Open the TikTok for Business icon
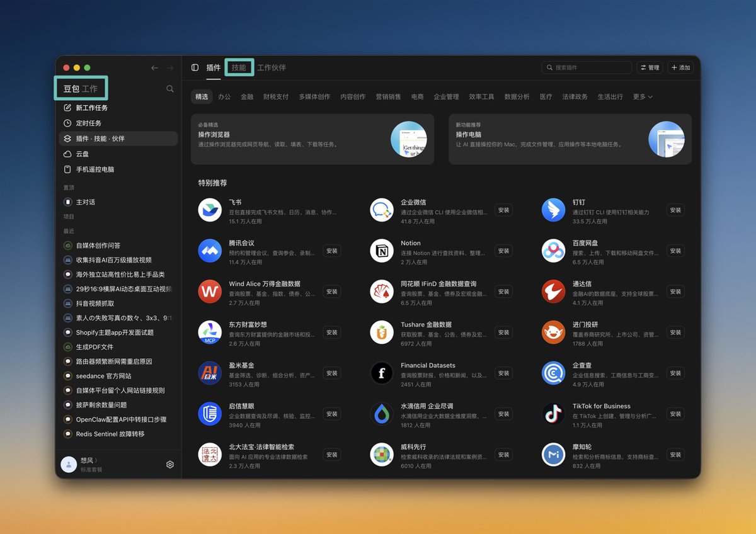 pyautogui.click(x=554, y=414)
